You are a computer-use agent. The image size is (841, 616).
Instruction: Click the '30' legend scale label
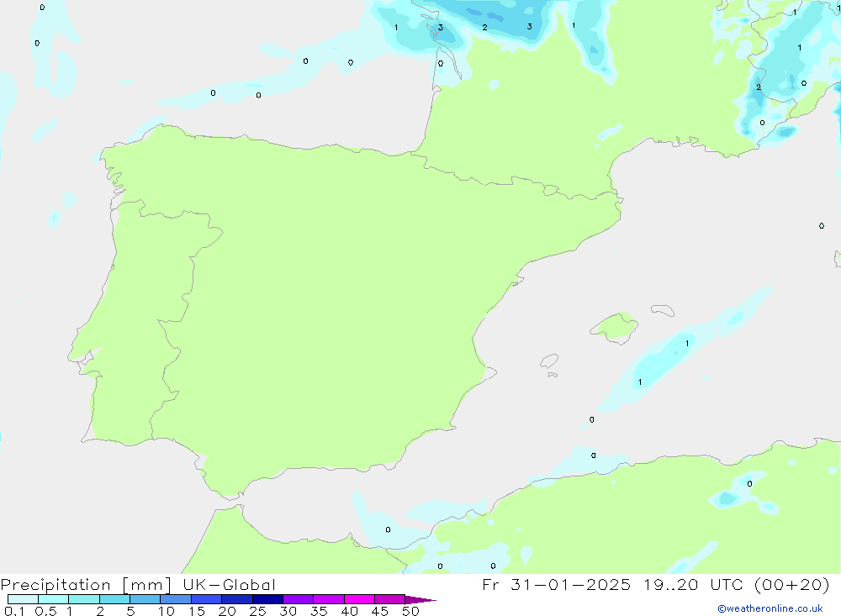288,611
